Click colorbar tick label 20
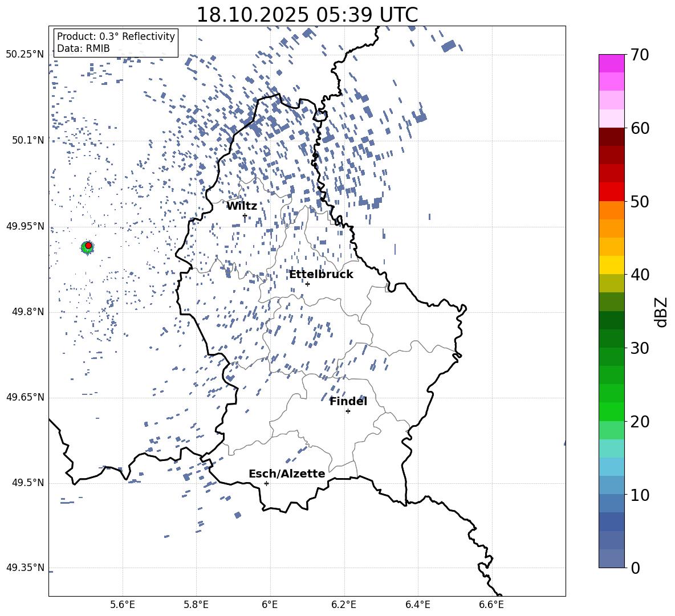The width and height of the screenshot is (675, 616). (x=640, y=421)
